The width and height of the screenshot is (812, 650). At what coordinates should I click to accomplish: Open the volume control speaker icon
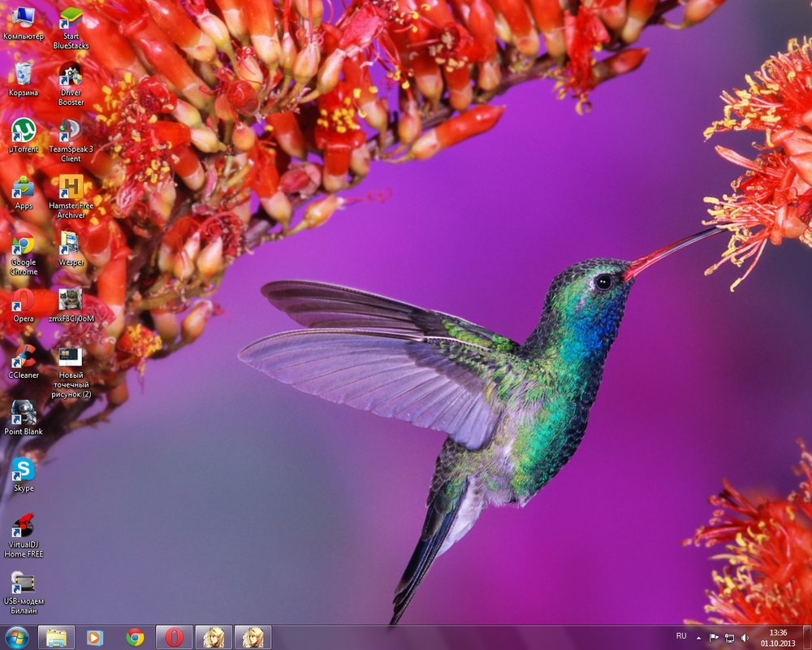point(745,638)
